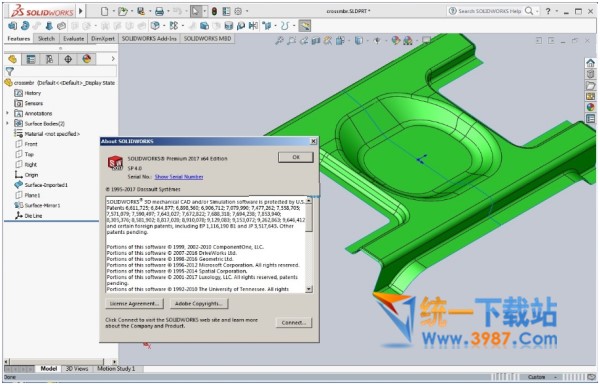Viewport: 600px width, 385px height.
Task: Open the SOLIDWORKS logo menu flyout arrow
Action: [81, 11]
